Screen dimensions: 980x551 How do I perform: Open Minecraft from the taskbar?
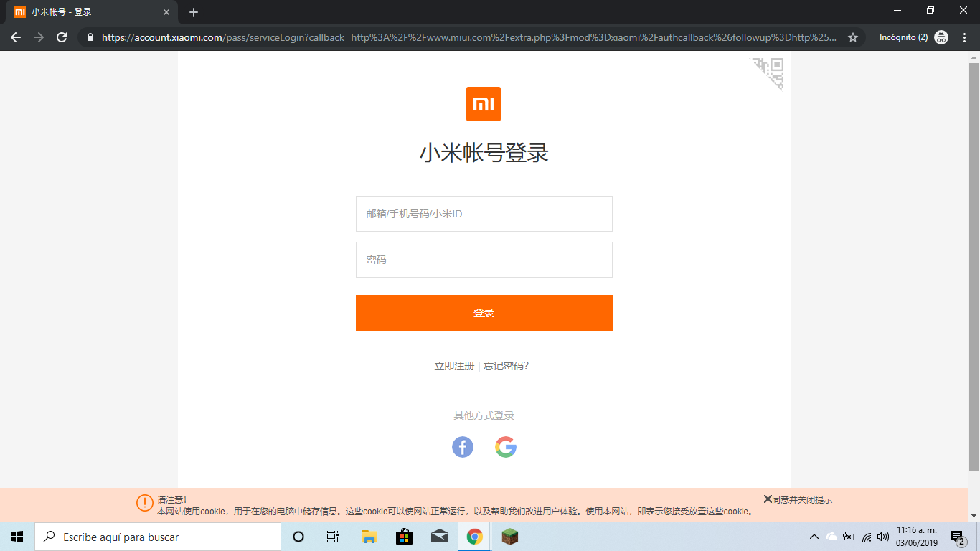point(509,537)
